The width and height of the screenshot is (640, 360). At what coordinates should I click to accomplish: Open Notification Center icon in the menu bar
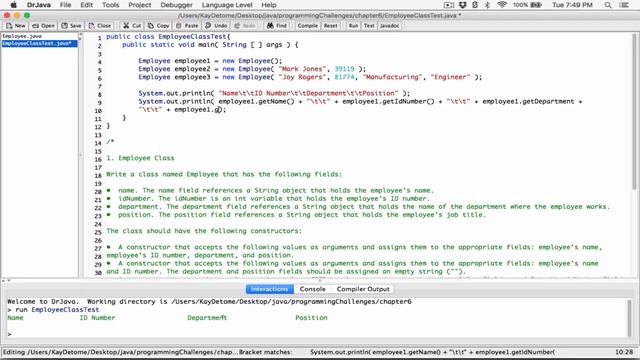(624, 5)
